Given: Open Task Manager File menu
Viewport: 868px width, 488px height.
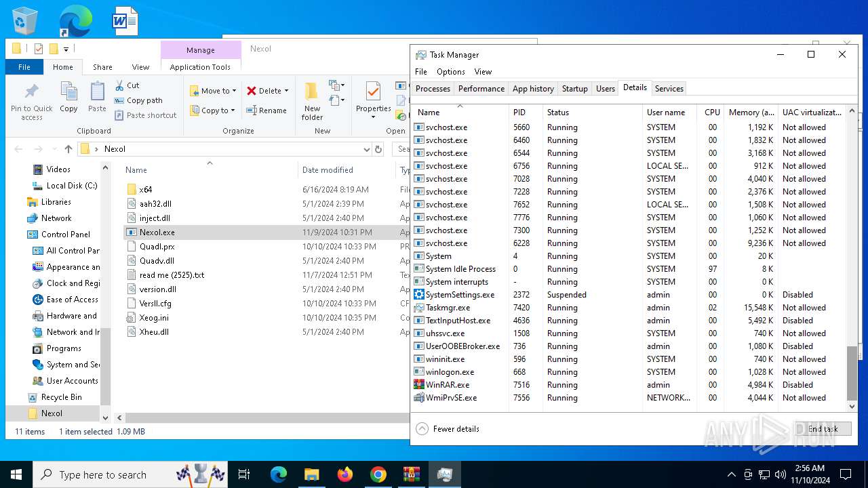Looking at the screenshot, I should pyautogui.click(x=421, y=72).
